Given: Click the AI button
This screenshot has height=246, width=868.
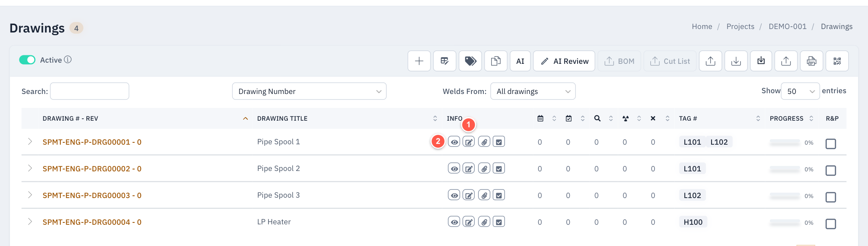Looking at the screenshot, I should [x=520, y=61].
